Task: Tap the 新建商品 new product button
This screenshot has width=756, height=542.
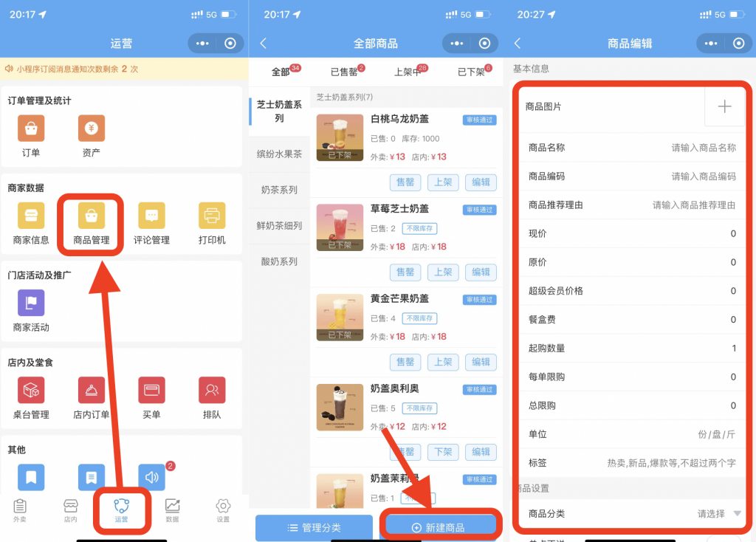Action: click(441, 527)
